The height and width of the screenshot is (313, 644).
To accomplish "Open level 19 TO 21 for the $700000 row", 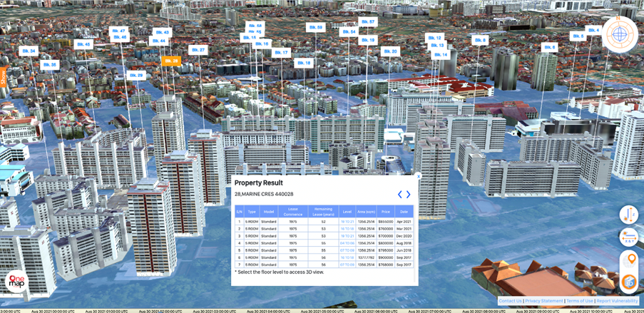I will [x=347, y=236].
